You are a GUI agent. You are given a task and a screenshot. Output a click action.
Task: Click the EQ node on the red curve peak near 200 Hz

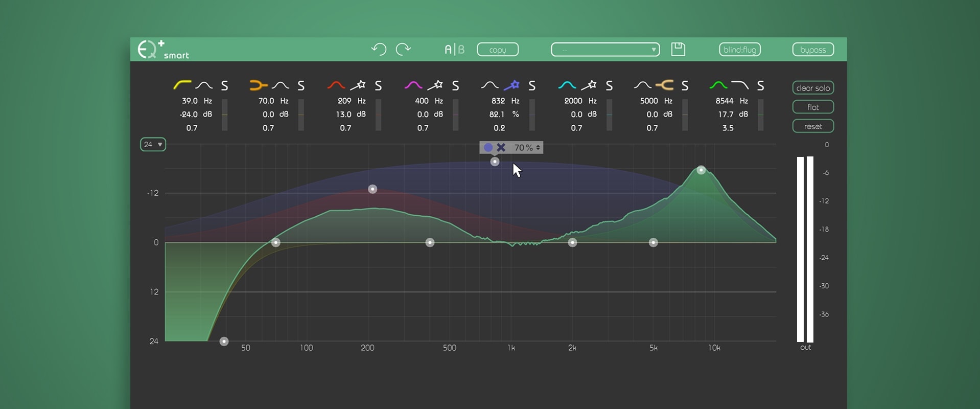pyautogui.click(x=372, y=189)
